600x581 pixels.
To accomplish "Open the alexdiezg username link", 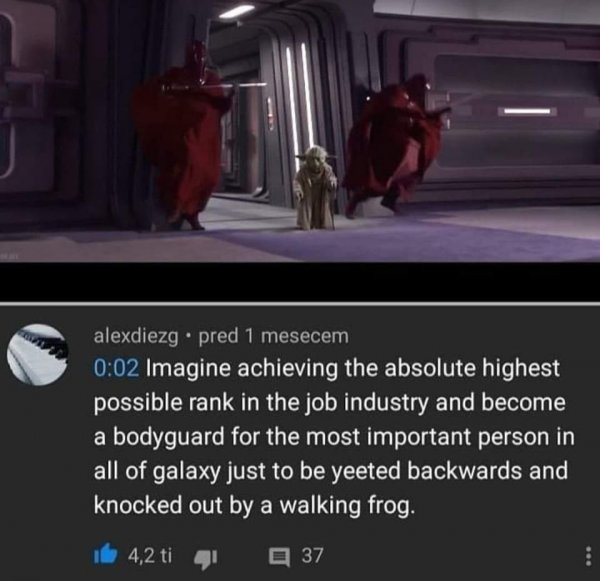I will tap(136, 336).
